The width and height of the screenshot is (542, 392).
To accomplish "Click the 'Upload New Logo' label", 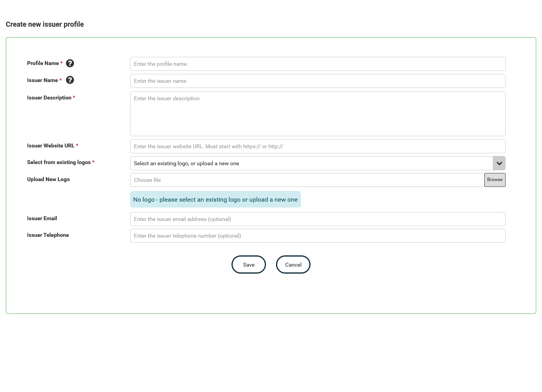I will pyautogui.click(x=48, y=179).
